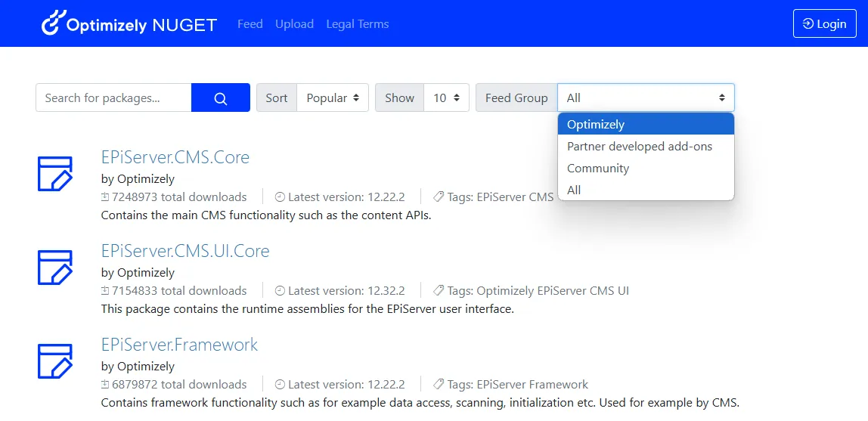
Task: Click the 'runtime assemblies for the EPiServer' description
Action: tap(308, 308)
